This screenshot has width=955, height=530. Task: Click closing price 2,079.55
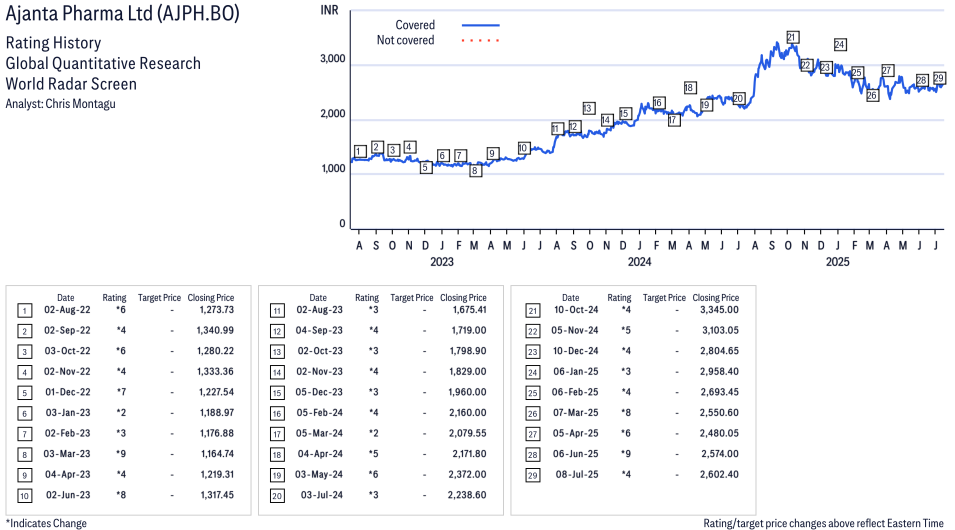(x=468, y=433)
